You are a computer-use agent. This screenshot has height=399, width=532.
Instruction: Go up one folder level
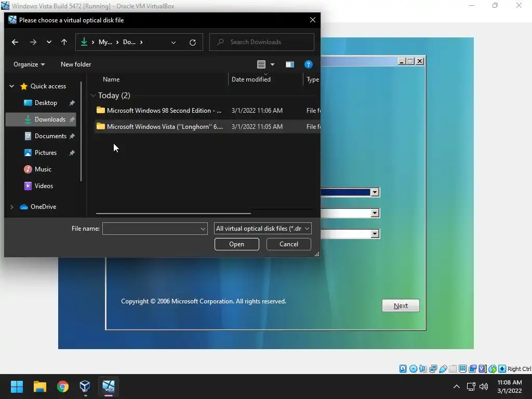click(64, 42)
